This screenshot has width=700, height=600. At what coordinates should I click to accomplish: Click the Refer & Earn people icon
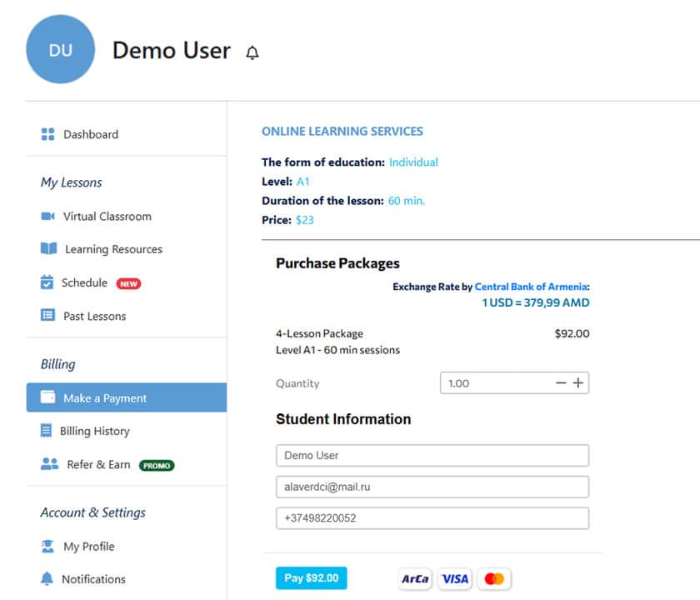click(49, 464)
